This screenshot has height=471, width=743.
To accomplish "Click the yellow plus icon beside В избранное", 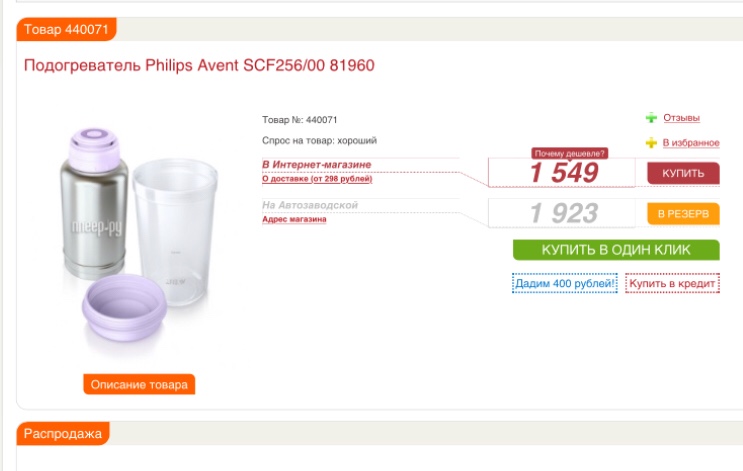I will (x=651, y=143).
